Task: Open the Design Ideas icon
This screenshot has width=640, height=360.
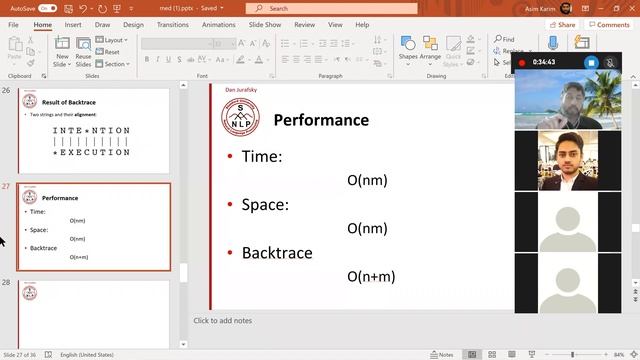Action: click(x=582, y=42)
